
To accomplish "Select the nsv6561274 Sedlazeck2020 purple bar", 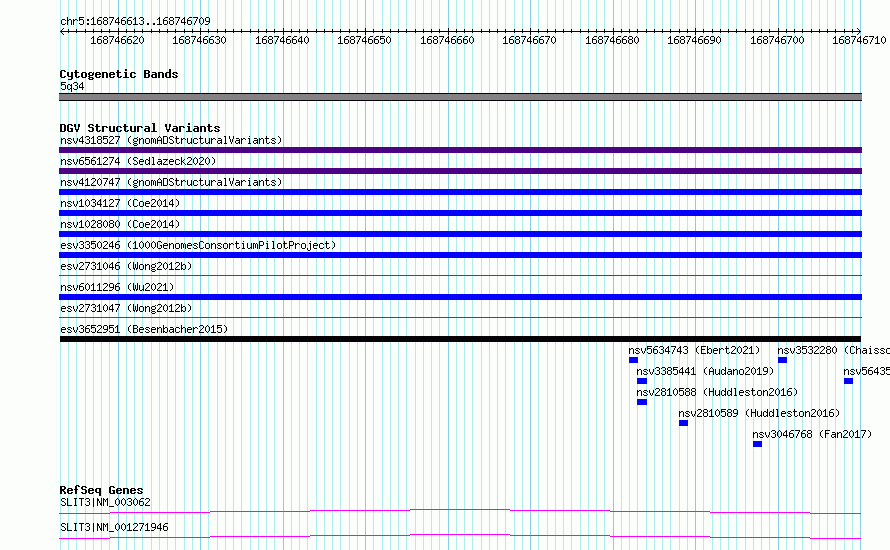I will pos(460,171).
